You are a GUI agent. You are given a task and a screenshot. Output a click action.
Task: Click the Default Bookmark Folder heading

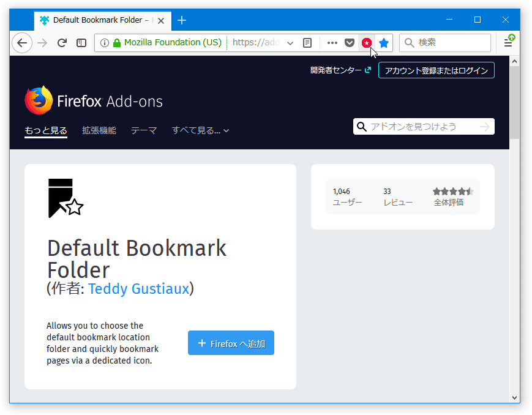[137, 259]
